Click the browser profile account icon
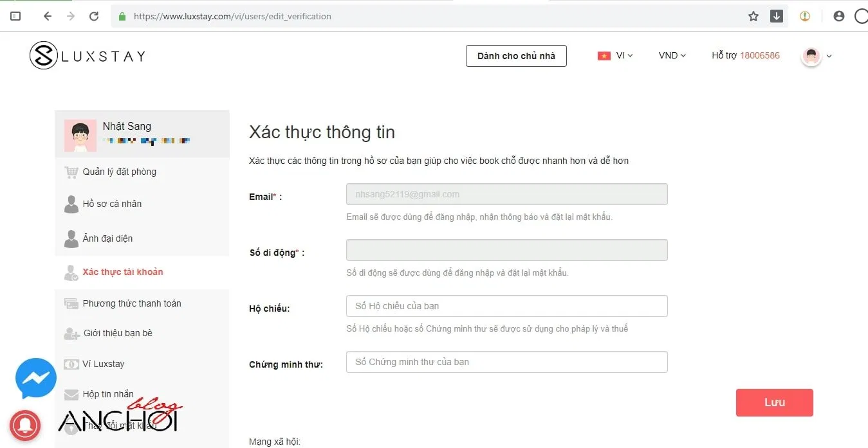Image resolution: width=868 pixels, height=448 pixels. click(838, 16)
